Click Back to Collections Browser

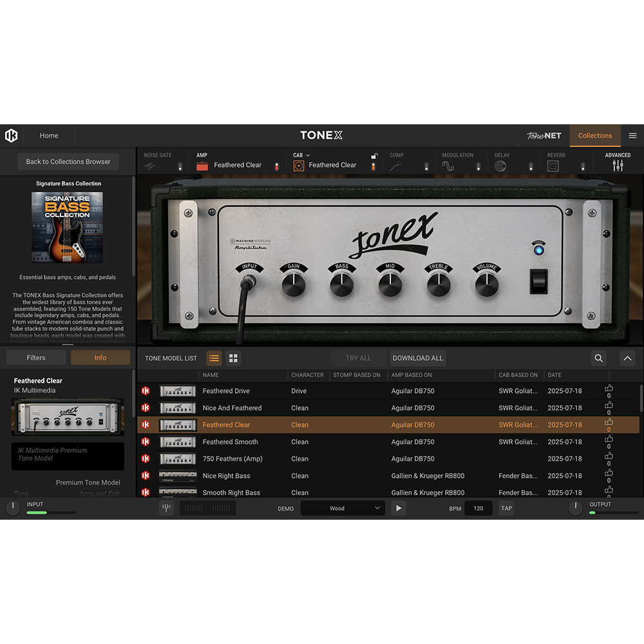point(68,161)
